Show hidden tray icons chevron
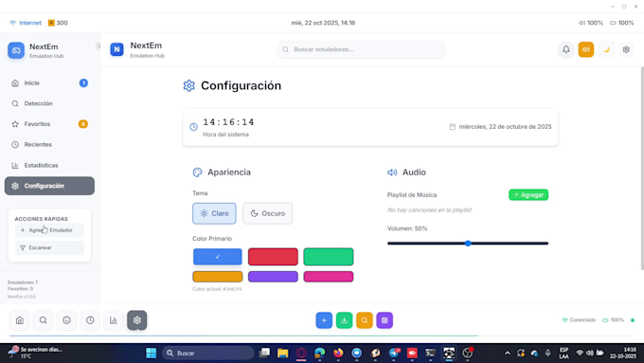Image resolution: width=644 pixels, height=363 pixels. (508, 354)
